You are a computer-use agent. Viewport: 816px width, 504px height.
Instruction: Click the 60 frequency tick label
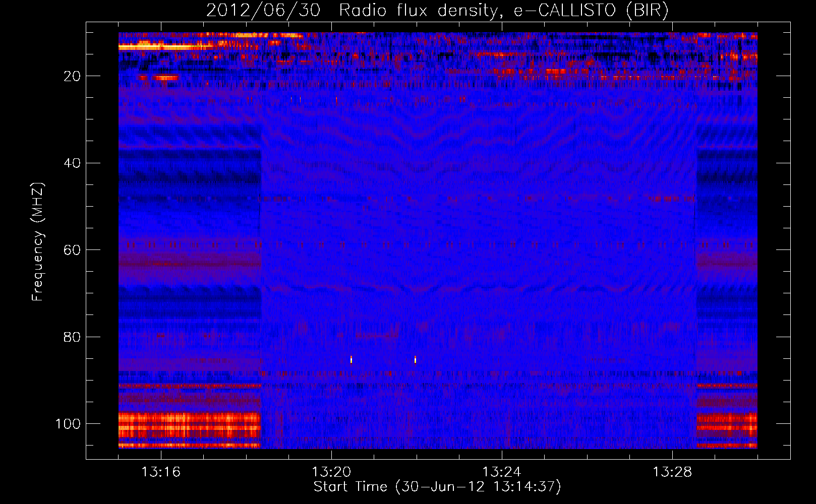coord(73,250)
